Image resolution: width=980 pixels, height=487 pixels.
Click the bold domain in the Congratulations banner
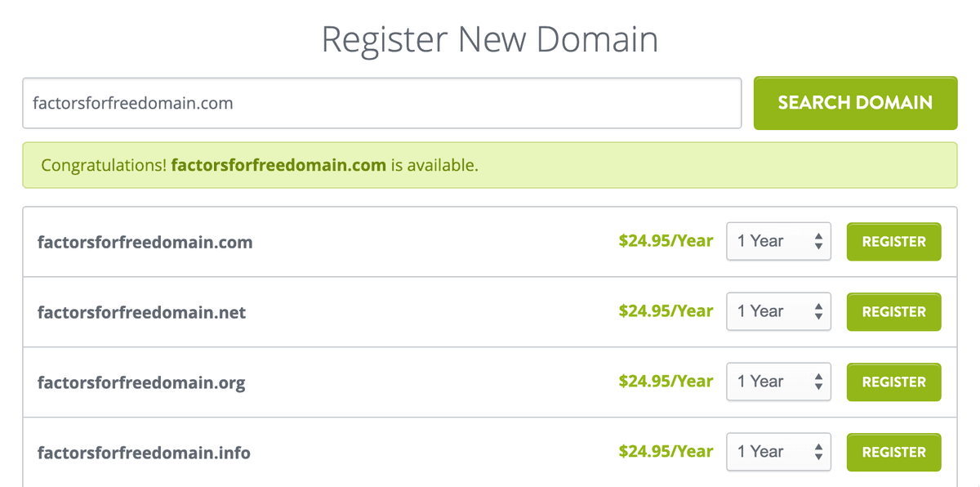point(278,166)
